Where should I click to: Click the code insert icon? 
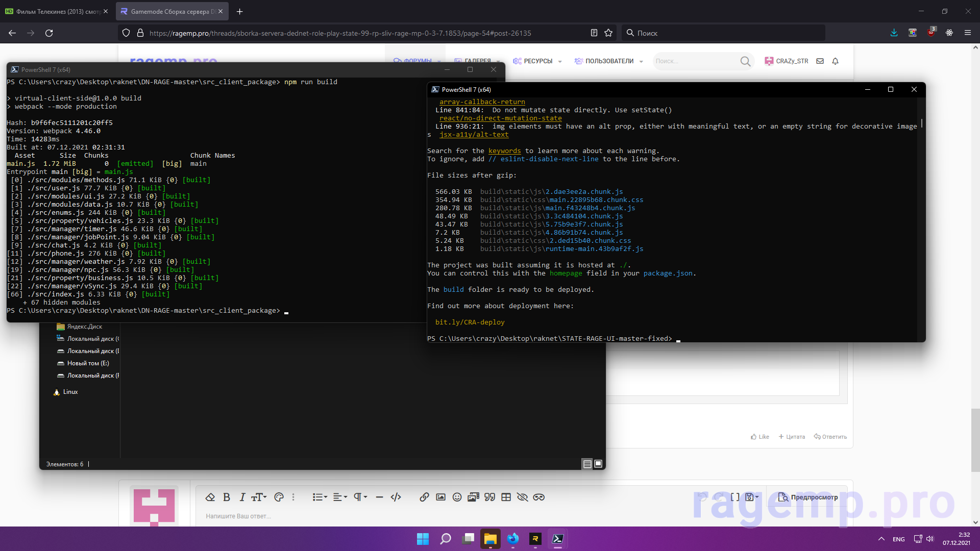coord(396,497)
